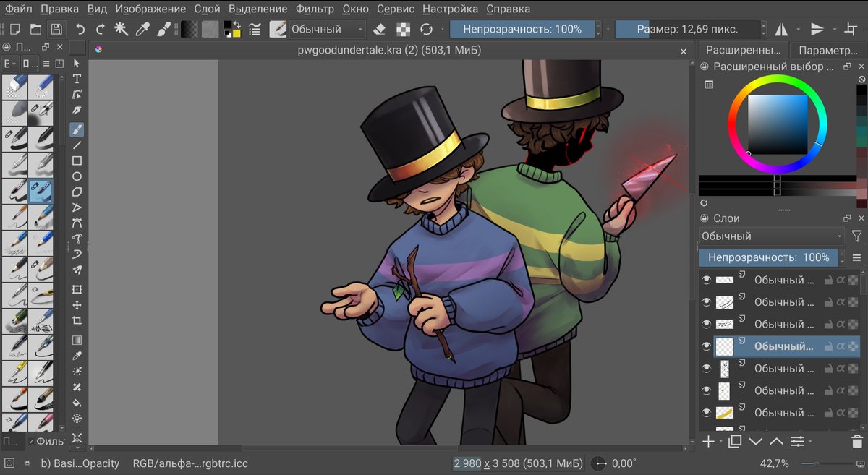The image size is (868, 475).
Task: Select the Transform tool
Action: (77, 289)
